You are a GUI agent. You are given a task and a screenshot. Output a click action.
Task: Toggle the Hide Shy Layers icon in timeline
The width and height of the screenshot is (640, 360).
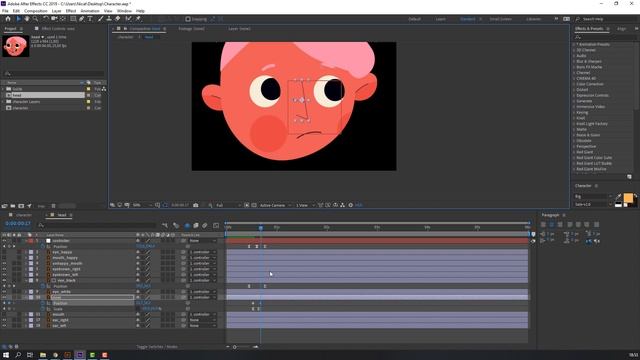[x=187, y=225]
